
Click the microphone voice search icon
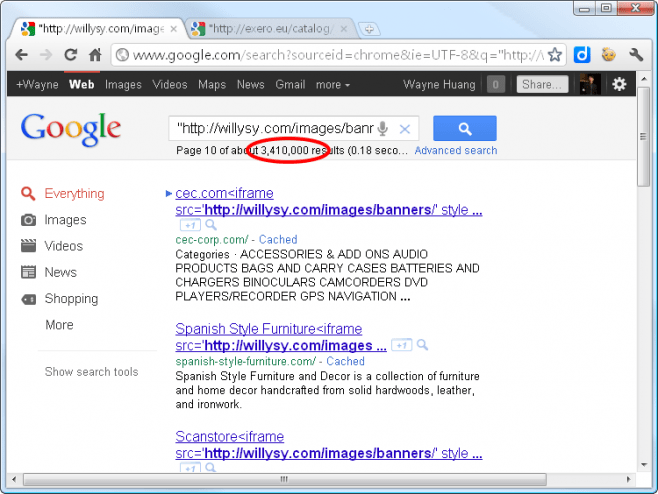(x=383, y=129)
